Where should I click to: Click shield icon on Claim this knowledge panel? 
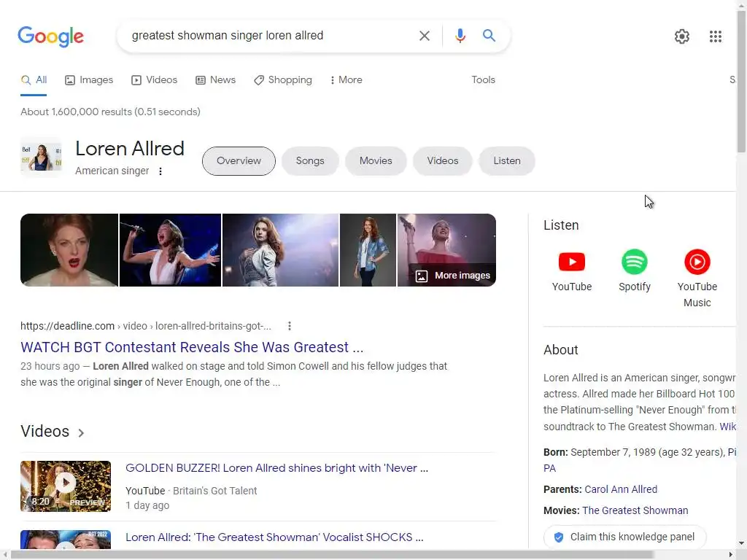coord(558,537)
